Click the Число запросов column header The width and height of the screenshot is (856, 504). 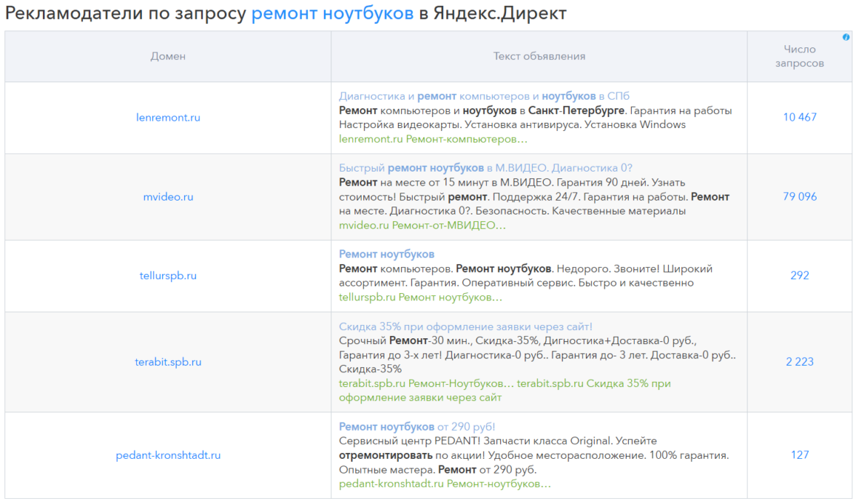coord(800,57)
